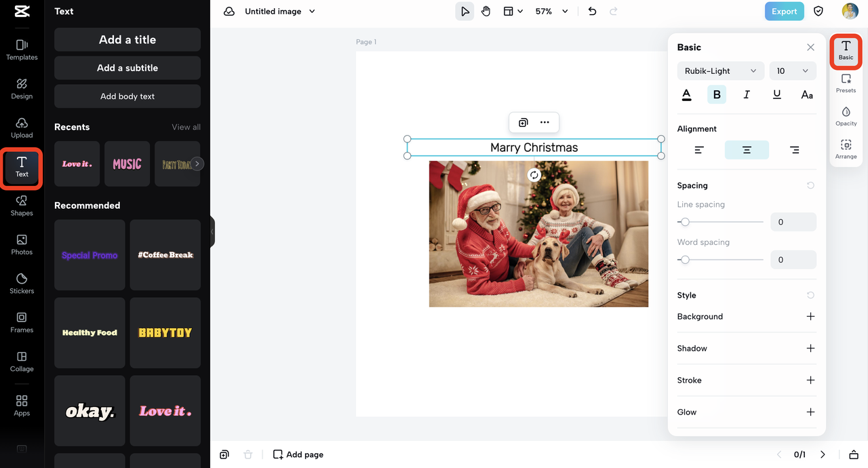Click the shield icon near Export
868x468 pixels.
[818, 12]
